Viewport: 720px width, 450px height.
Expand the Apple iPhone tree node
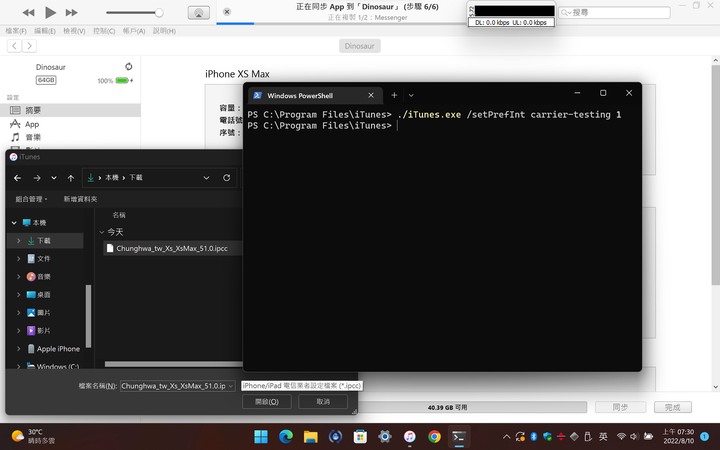click(18, 349)
